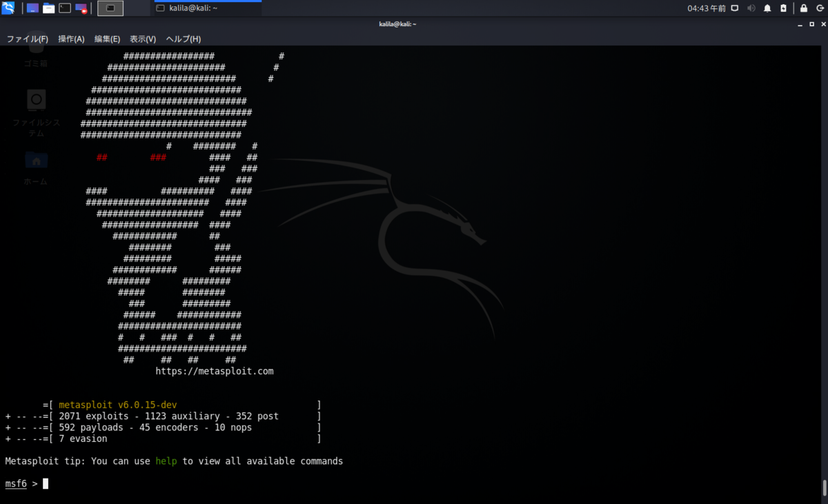This screenshot has width=828, height=504.
Task: Open the ヘルプ(H) menu
Action: [x=184, y=39]
